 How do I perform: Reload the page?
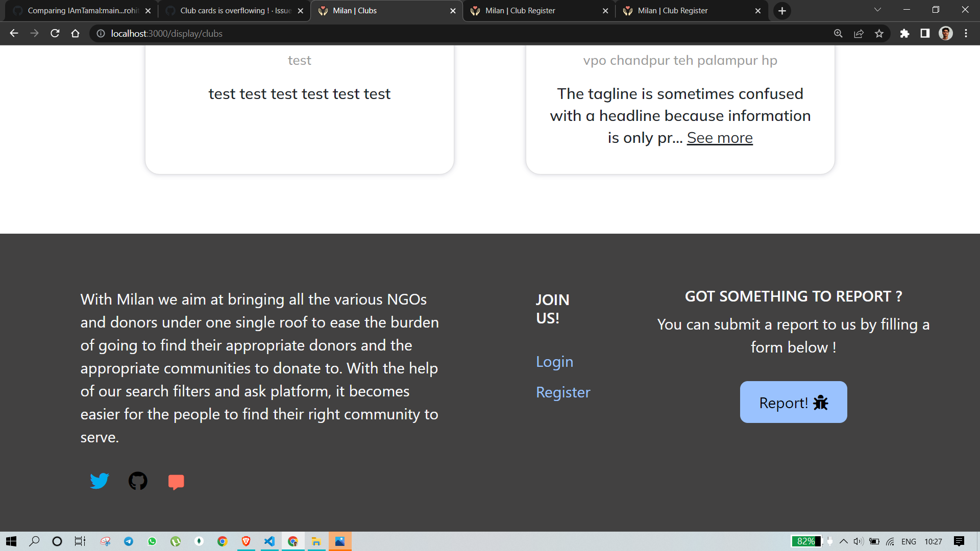pos(55,34)
